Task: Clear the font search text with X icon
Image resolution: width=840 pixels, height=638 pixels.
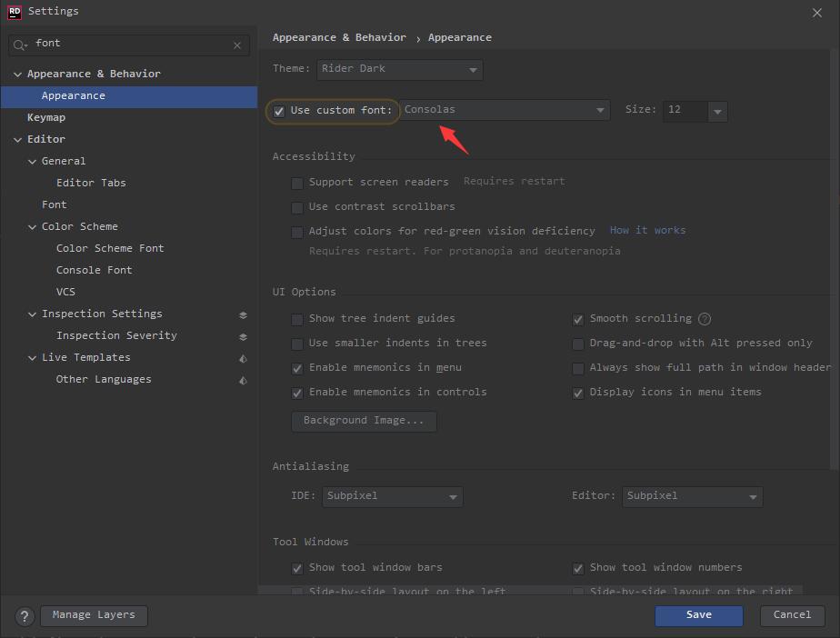Action: (237, 45)
